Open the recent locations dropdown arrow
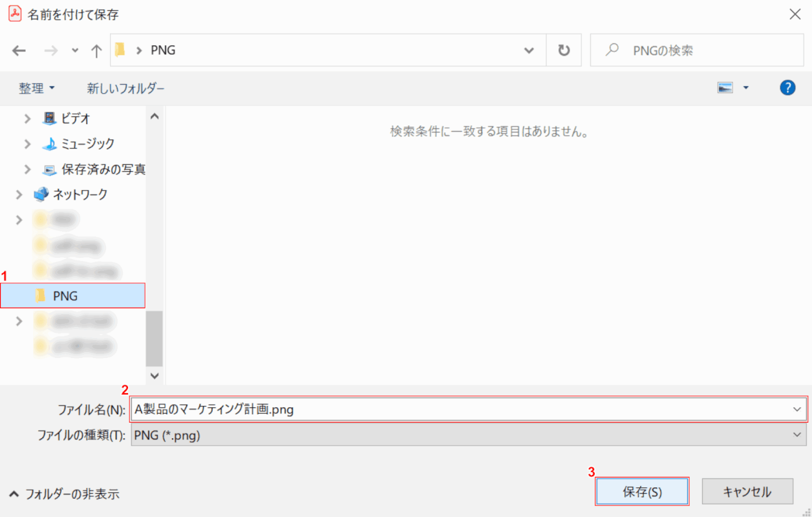Image resolution: width=812 pixels, height=517 pixels. (x=75, y=50)
